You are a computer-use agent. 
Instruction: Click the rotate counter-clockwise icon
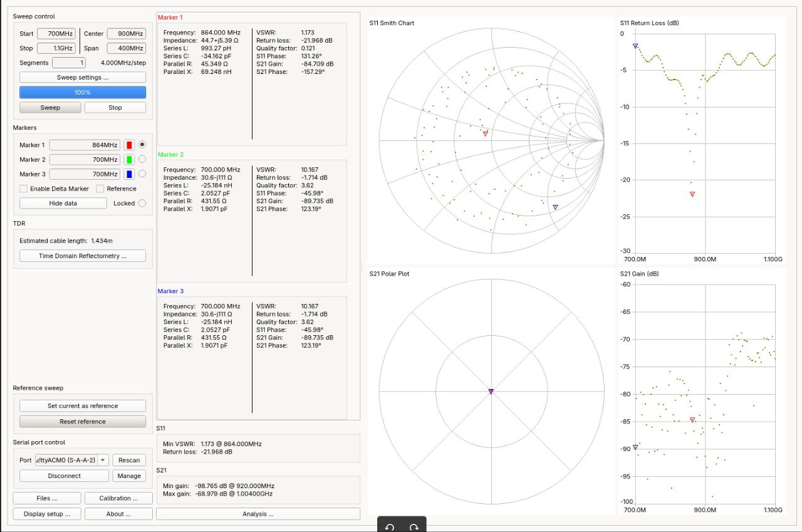click(x=390, y=527)
